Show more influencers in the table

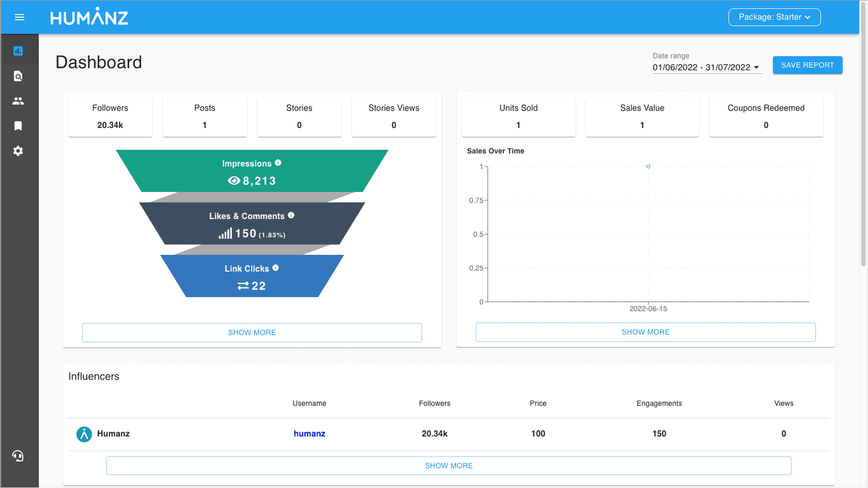(x=449, y=465)
